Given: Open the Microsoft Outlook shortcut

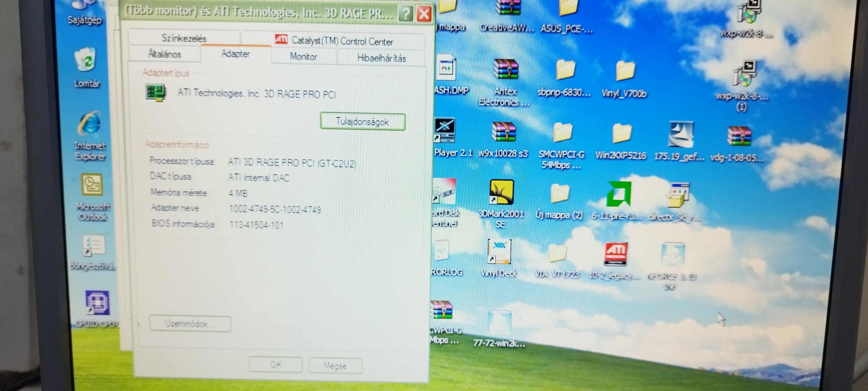Looking at the screenshot, I should pos(93,197).
